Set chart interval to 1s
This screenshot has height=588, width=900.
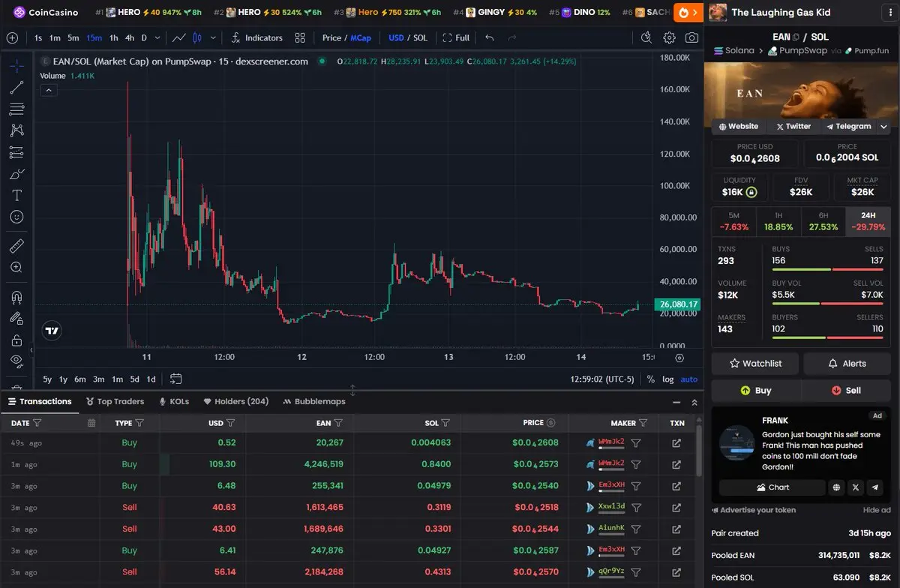click(x=38, y=37)
